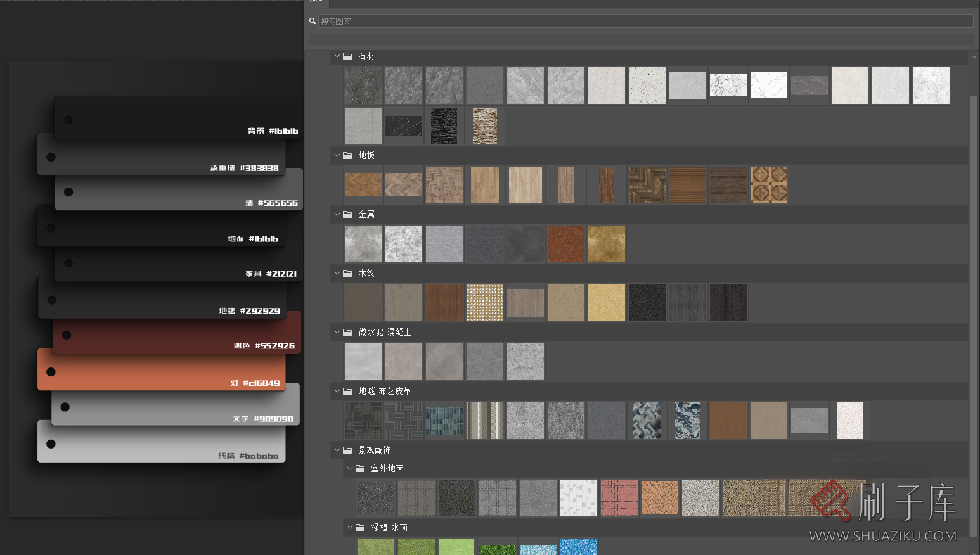Click the folder icon next to 绿植-水面
Viewport: 980px width, 555px height.
pyautogui.click(x=360, y=527)
